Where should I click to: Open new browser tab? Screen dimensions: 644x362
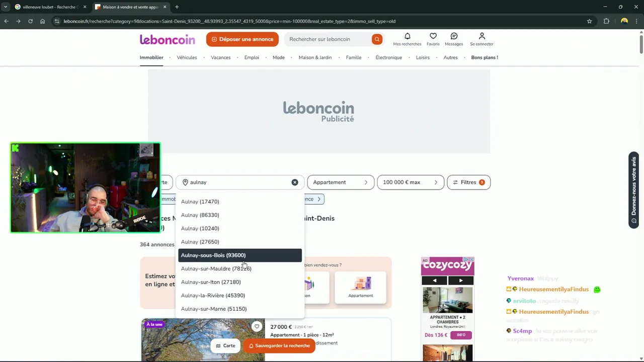pyautogui.click(x=177, y=7)
